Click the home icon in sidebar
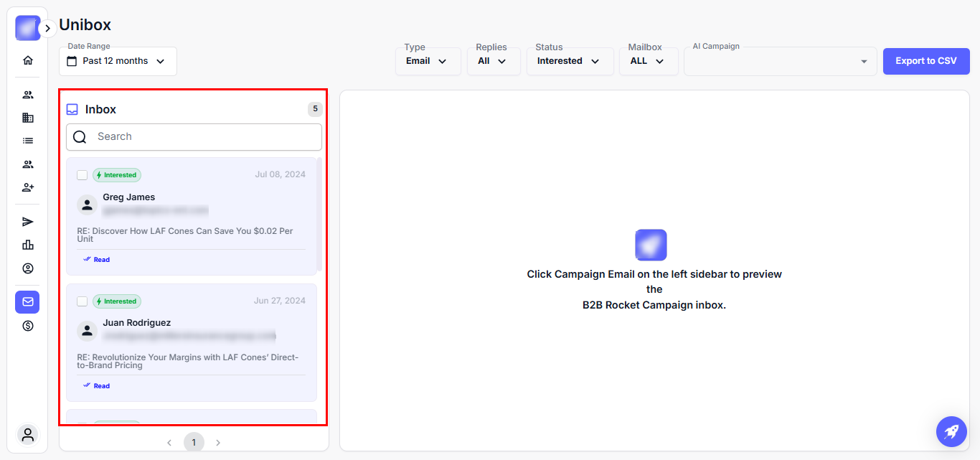The width and height of the screenshot is (980, 460). pos(28,60)
